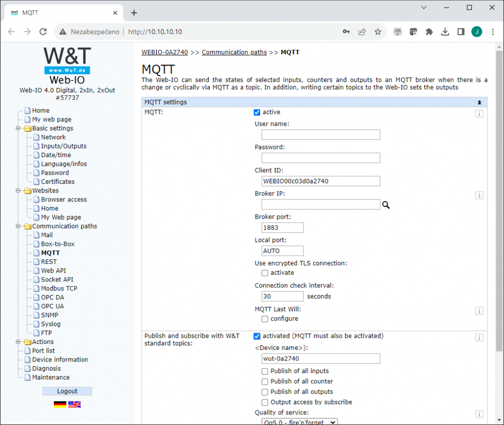This screenshot has width=504, height=425.
Task: Click the Client ID field
Action: [x=321, y=181]
